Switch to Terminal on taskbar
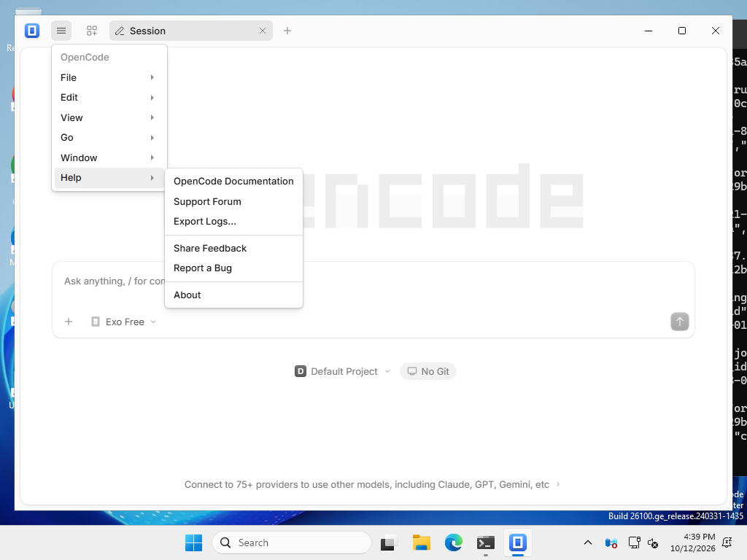Viewport: 747px width, 560px height. coord(485,542)
